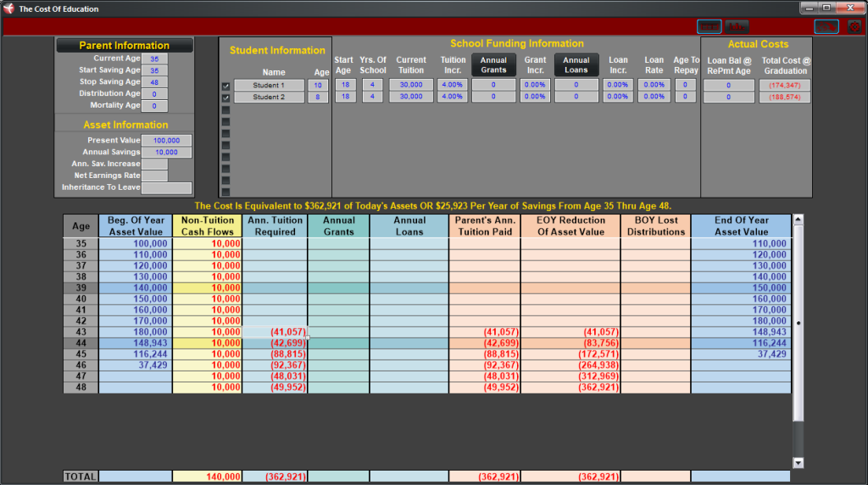This screenshot has width=868, height=485.
Task: Click the Student 1 name button
Action: [x=269, y=86]
